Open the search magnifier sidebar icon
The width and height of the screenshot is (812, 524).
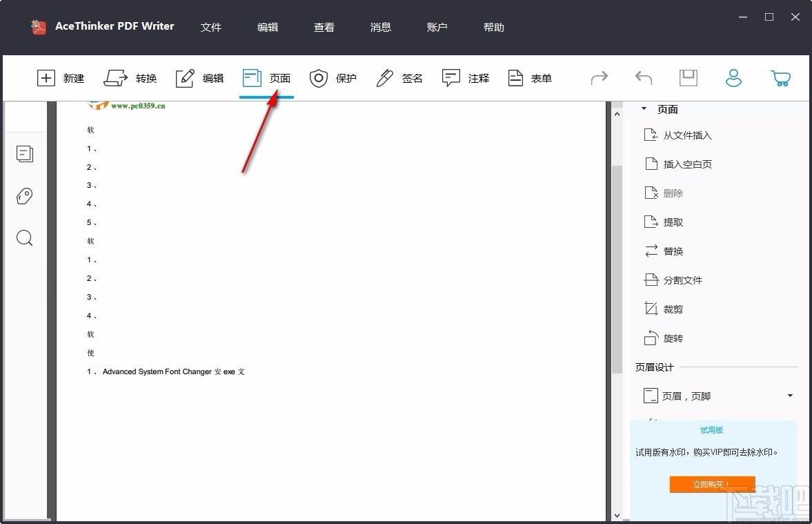pos(24,238)
